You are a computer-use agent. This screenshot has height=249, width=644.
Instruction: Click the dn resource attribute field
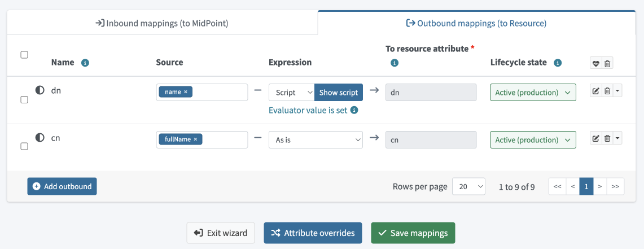point(431,93)
